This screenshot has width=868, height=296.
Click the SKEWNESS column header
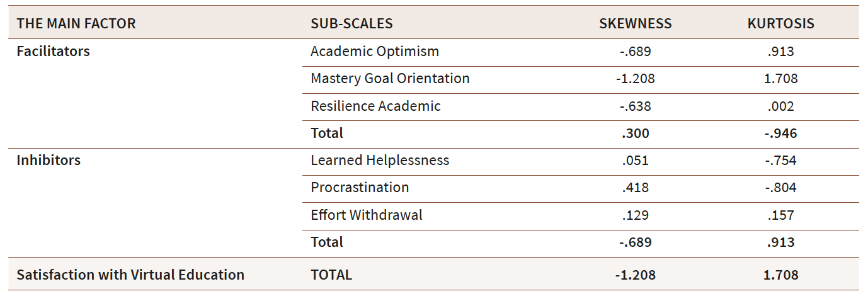635,24
